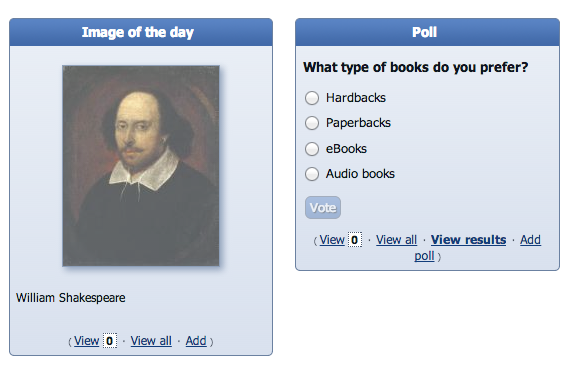Click the poll question heading text

click(416, 67)
